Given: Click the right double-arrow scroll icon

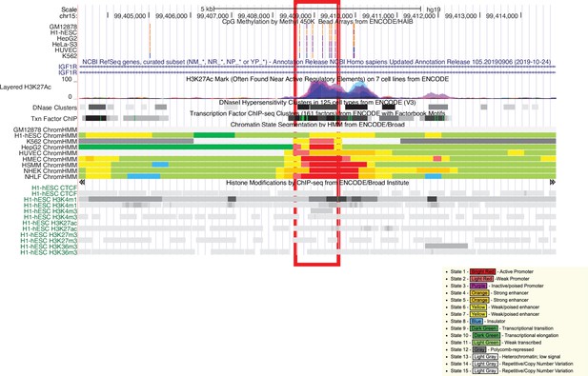Looking at the screenshot, I should 553,183.
